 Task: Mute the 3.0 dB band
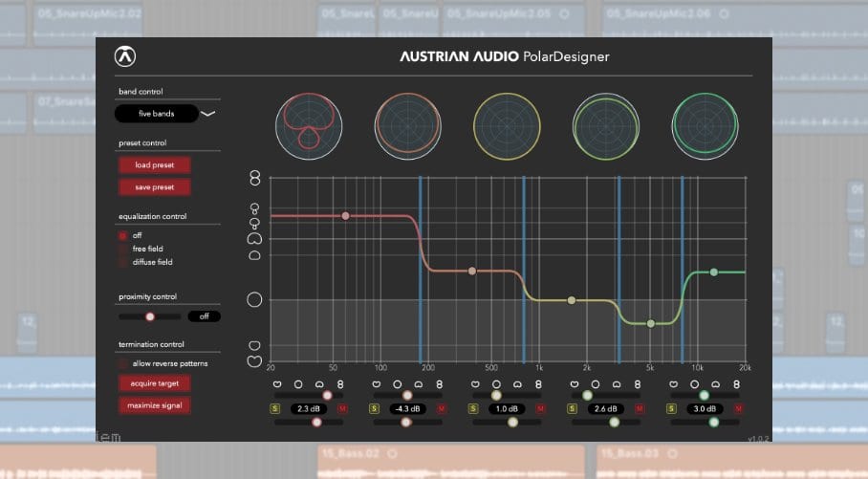[738, 408]
